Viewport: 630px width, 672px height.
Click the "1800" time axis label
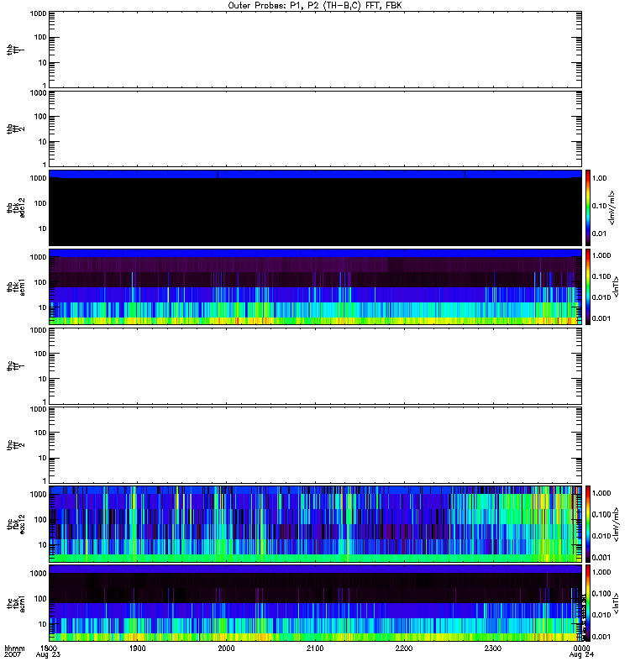tap(49, 648)
